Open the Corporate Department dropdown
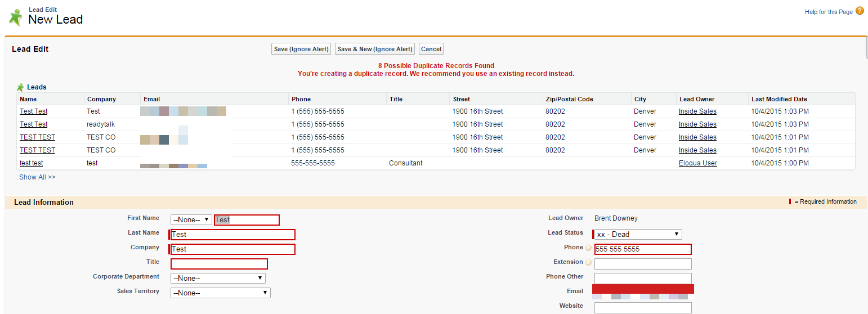 [218, 278]
